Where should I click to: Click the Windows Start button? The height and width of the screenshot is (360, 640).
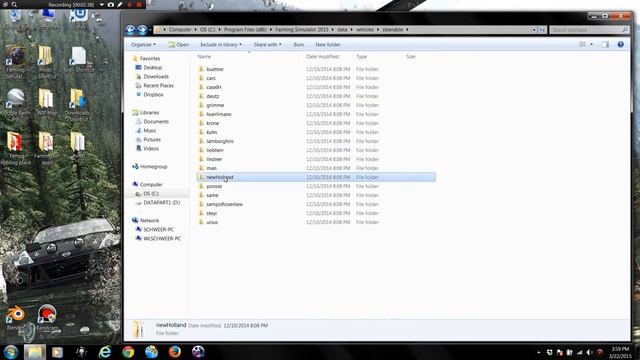pos(10,352)
